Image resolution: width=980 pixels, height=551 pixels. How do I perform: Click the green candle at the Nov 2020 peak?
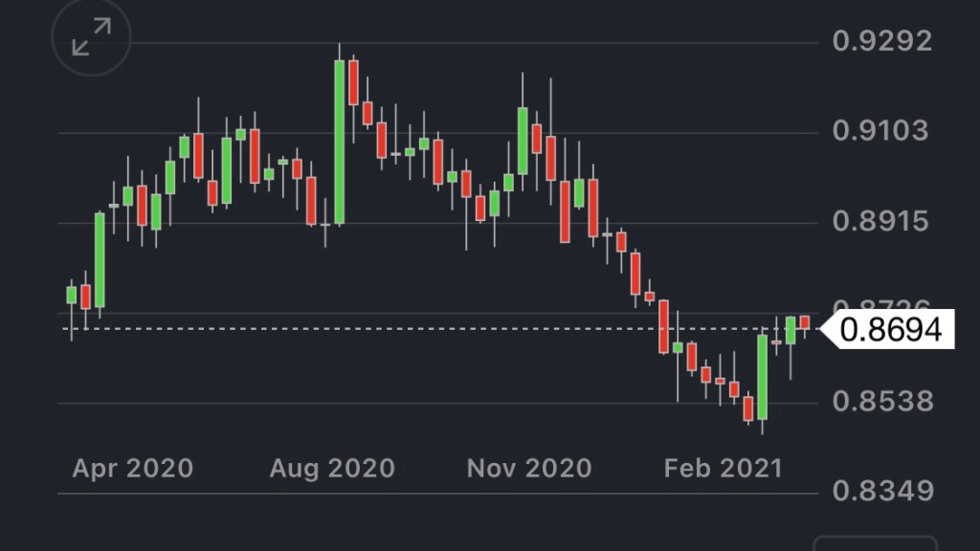pos(523,140)
